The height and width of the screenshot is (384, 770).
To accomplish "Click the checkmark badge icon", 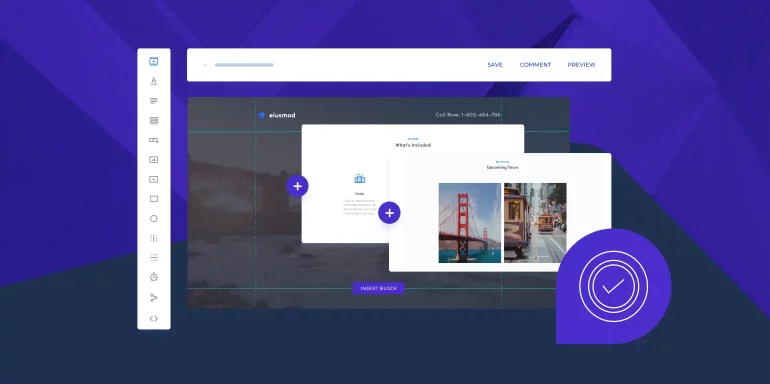I will 613,286.
